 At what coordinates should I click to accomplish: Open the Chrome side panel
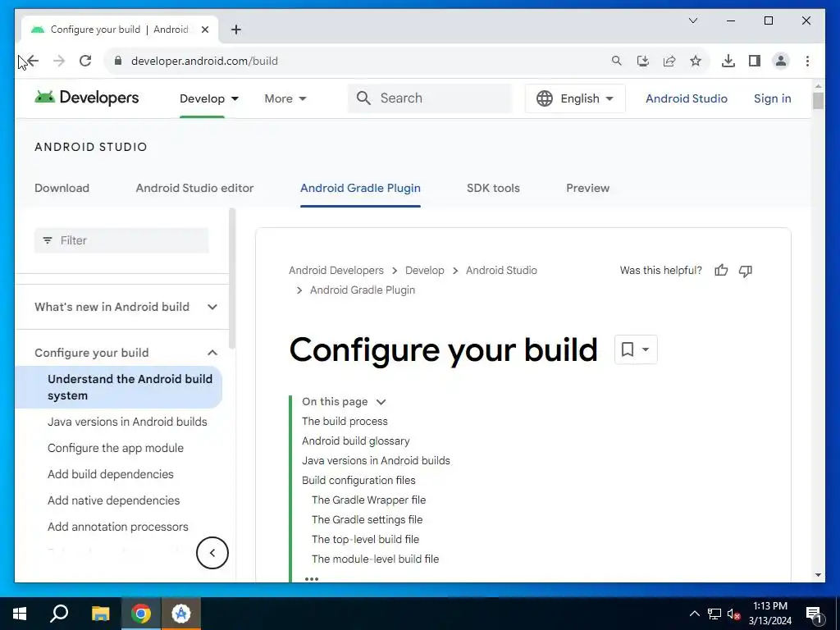[x=755, y=61]
